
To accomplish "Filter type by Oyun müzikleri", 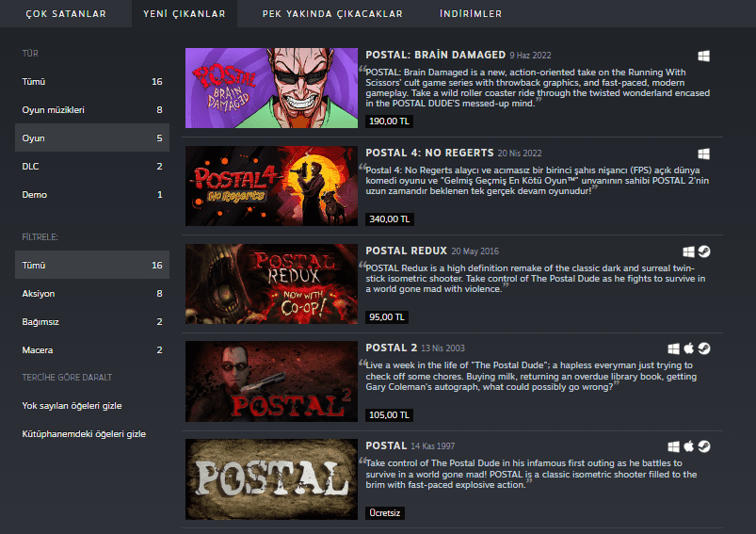I will [x=53, y=110].
